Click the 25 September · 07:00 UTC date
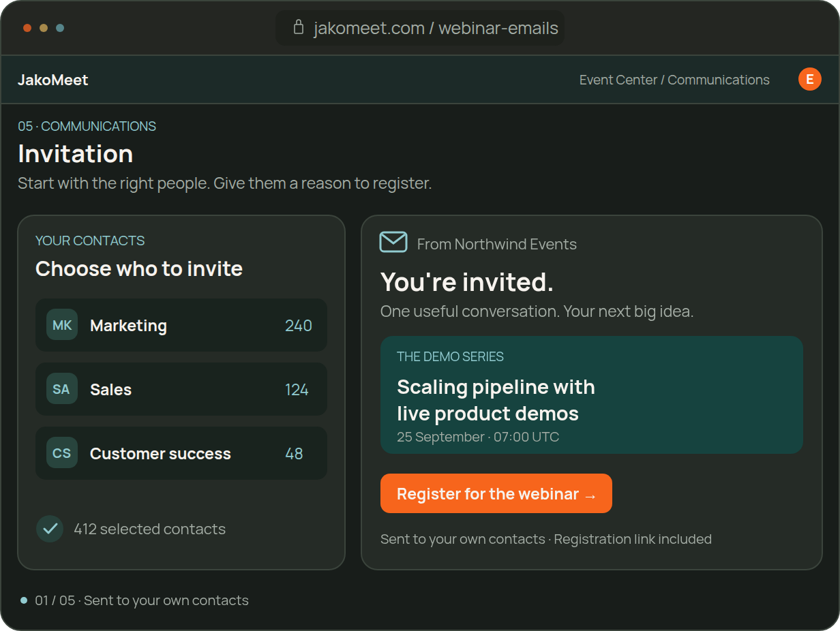This screenshot has width=840, height=631. [x=478, y=437]
